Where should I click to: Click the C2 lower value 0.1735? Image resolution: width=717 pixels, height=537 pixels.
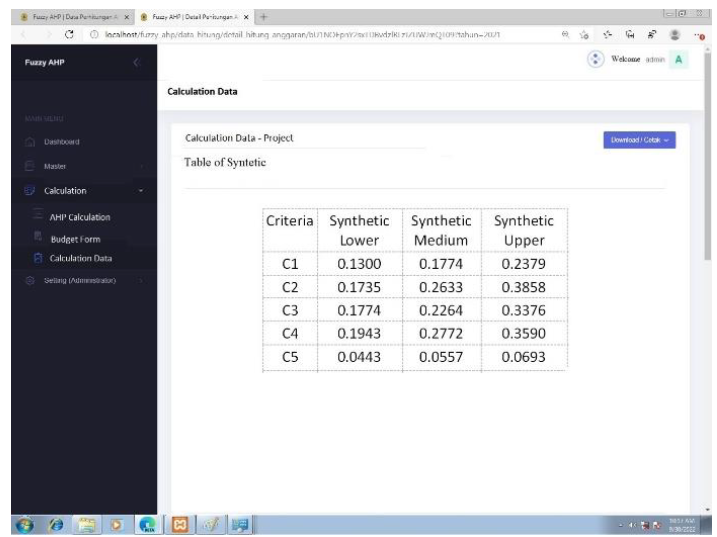(x=359, y=287)
